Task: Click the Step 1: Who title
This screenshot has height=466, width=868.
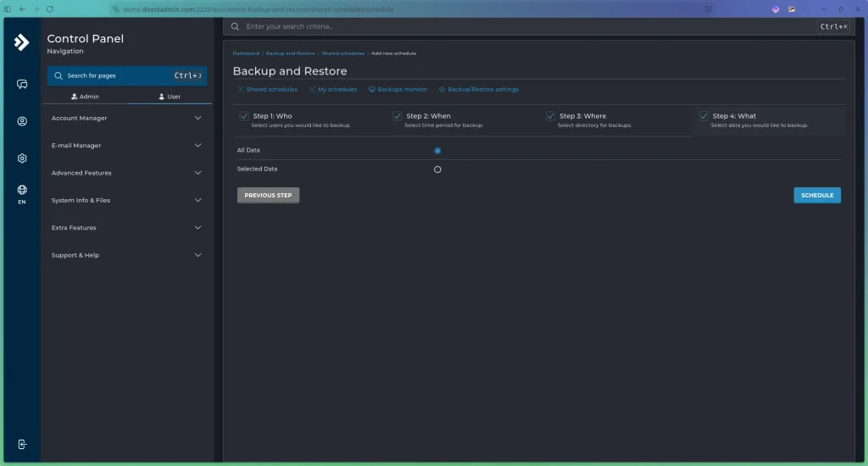Action: tap(272, 116)
